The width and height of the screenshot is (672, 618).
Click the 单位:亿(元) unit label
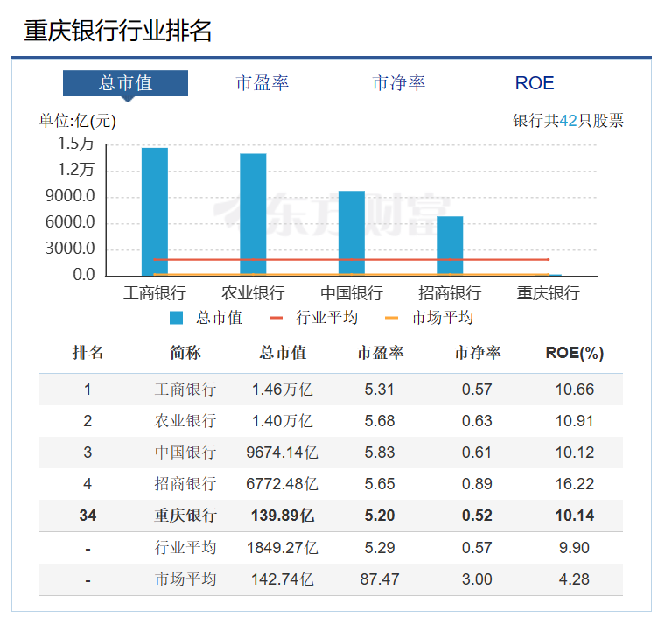click(78, 121)
